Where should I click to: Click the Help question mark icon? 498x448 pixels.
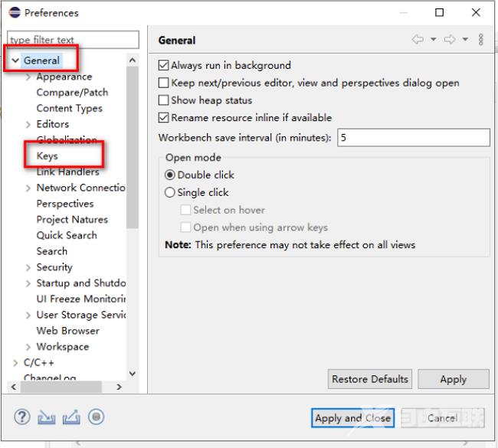tap(22, 417)
